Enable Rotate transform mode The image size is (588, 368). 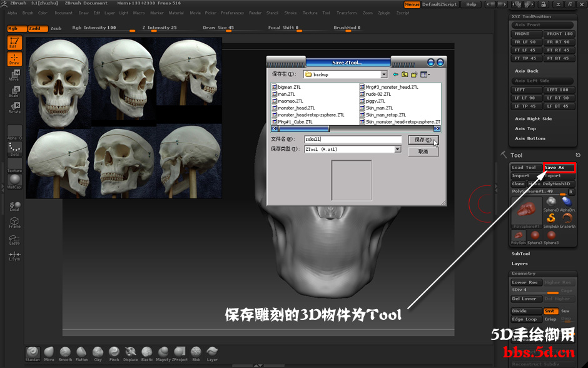[14, 108]
